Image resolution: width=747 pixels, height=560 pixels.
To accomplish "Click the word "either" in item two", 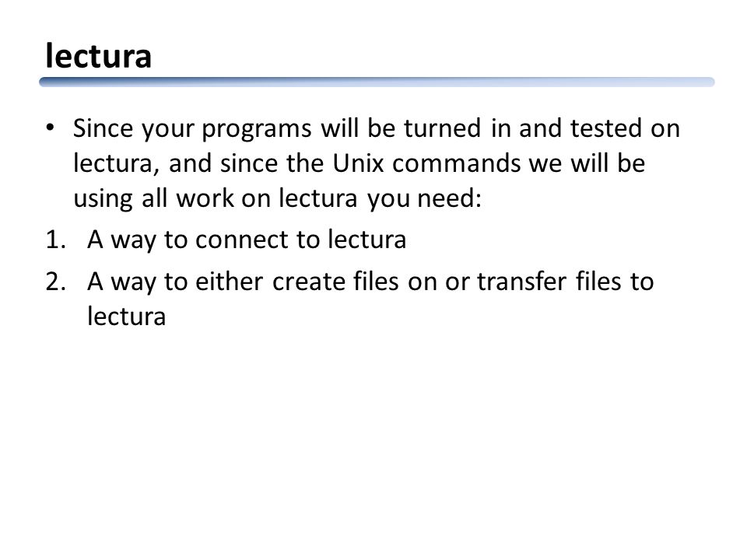I will tap(229, 281).
